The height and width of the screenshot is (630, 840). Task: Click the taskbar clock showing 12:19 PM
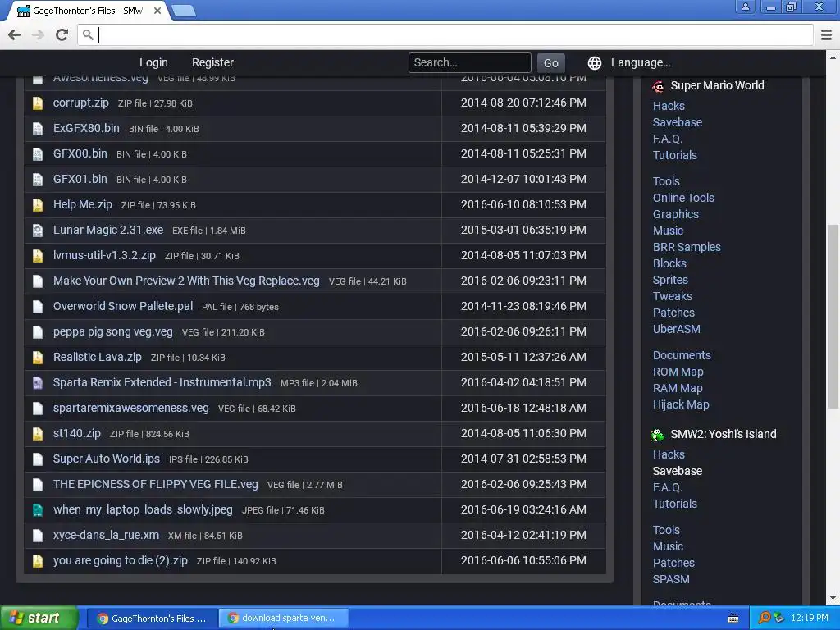click(x=810, y=618)
